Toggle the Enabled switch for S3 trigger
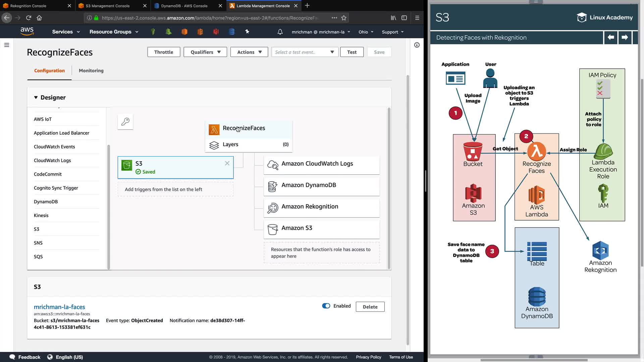Screen dimensions: 644x362 pyautogui.click(x=326, y=306)
